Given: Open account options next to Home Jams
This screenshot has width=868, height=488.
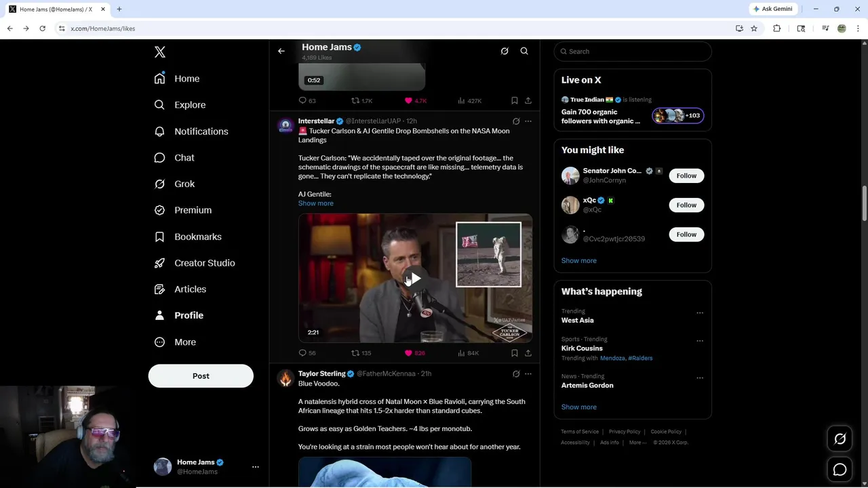Looking at the screenshot, I should pos(256,467).
